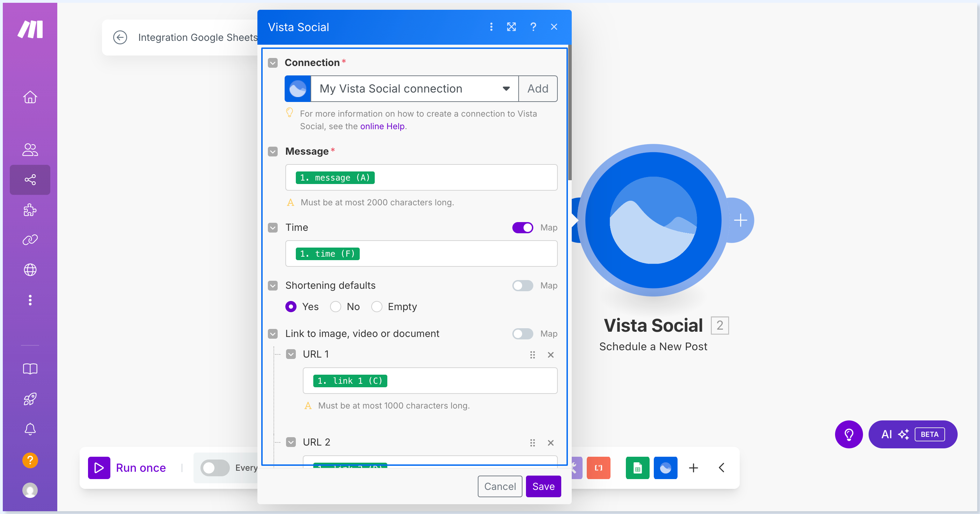Open the AI BETA assistant button
980x514 pixels.
913,434
